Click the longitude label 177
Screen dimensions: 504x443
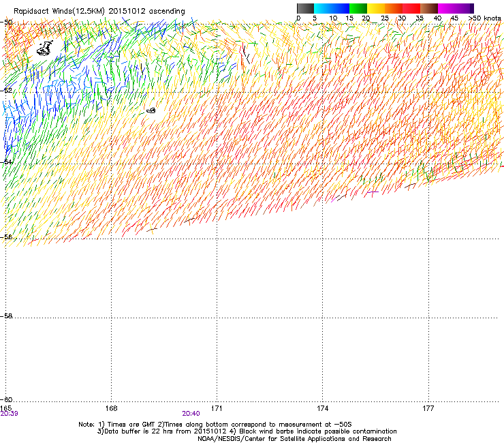pos(428,408)
